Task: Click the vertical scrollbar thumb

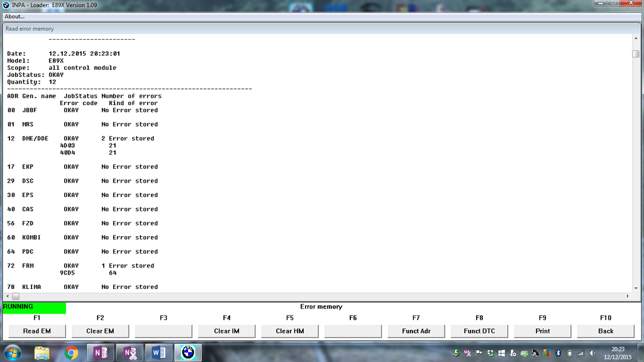Action: pos(636,54)
